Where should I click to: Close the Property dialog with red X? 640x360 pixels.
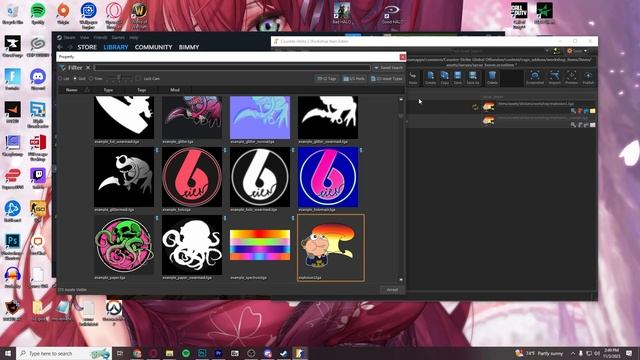(402, 57)
